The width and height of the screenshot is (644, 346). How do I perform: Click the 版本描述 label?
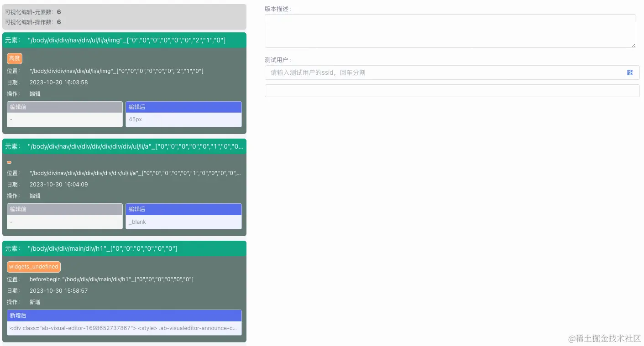coord(277,9)
